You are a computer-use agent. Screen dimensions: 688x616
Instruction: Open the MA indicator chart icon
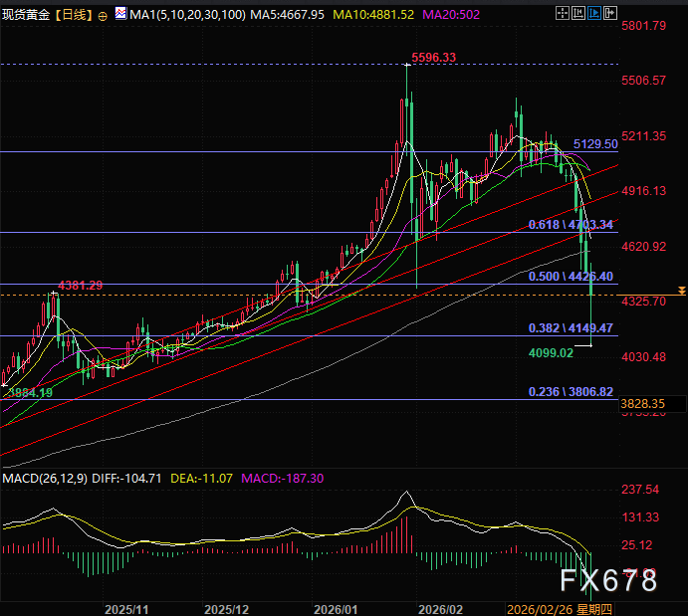[120, 15]
